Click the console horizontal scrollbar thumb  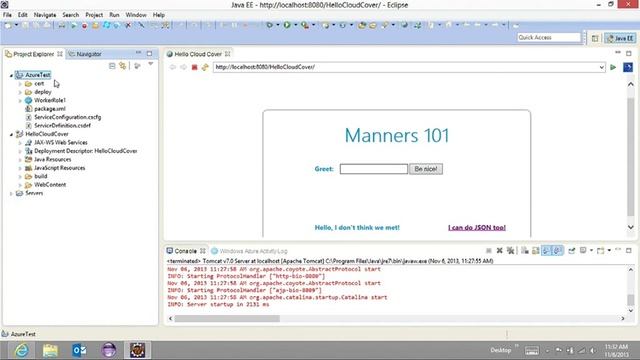click(227, 319)
